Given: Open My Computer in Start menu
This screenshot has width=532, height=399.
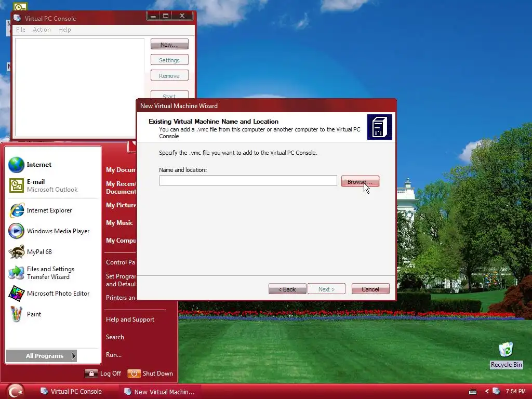Looking at the screenshot, I should (x=121, y=241).
